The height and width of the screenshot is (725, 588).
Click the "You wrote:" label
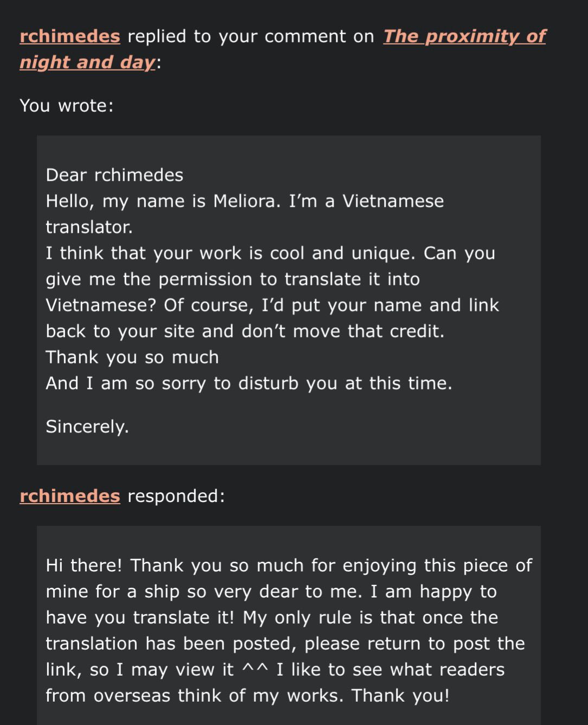(x=66, y=105)
